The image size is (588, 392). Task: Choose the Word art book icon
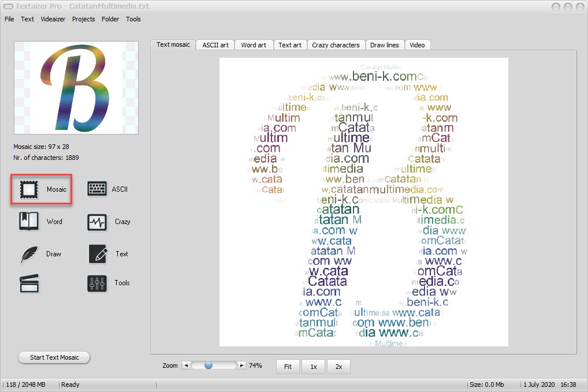tap(29, 221)
